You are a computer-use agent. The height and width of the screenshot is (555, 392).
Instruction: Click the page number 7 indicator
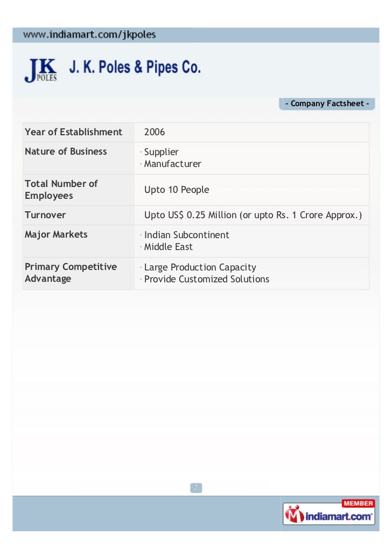click(196, 488)
